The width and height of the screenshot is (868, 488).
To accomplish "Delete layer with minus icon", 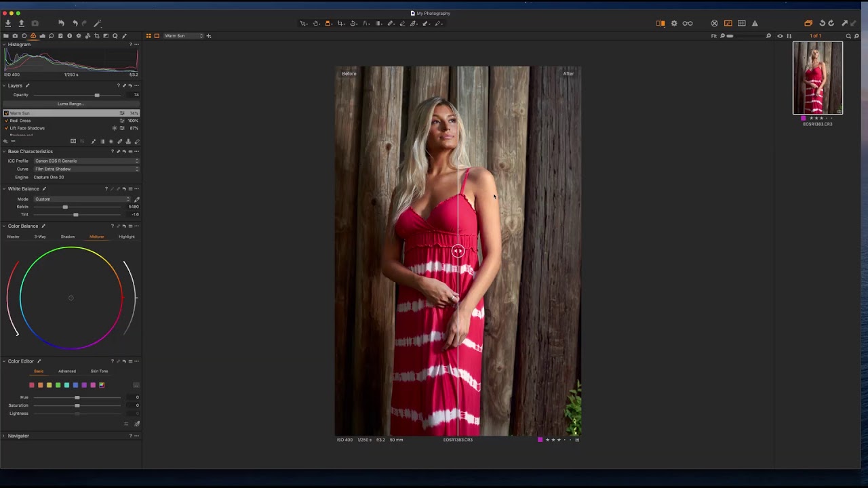I will click(x=13, y=141).
